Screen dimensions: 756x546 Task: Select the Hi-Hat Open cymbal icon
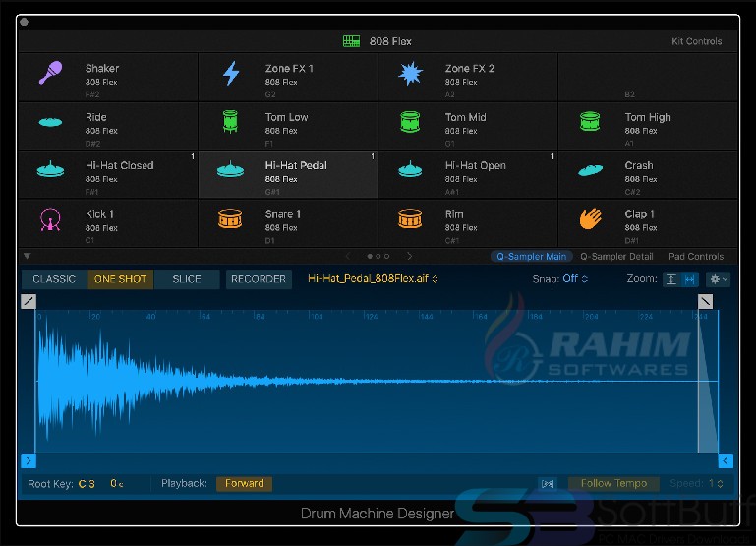click(410, 170)
